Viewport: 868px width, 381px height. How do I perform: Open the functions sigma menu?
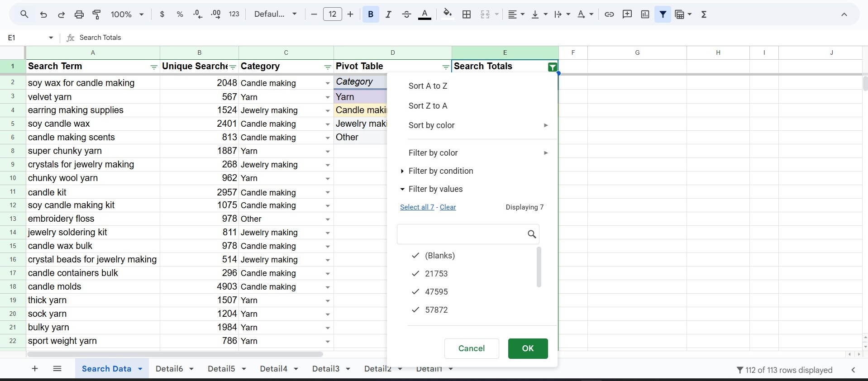704,14
